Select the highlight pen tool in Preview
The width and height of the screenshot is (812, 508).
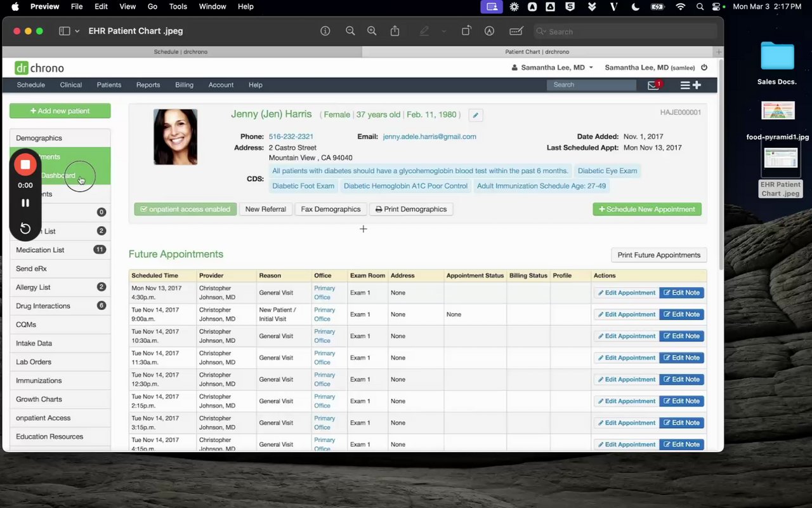pos(424,31)
